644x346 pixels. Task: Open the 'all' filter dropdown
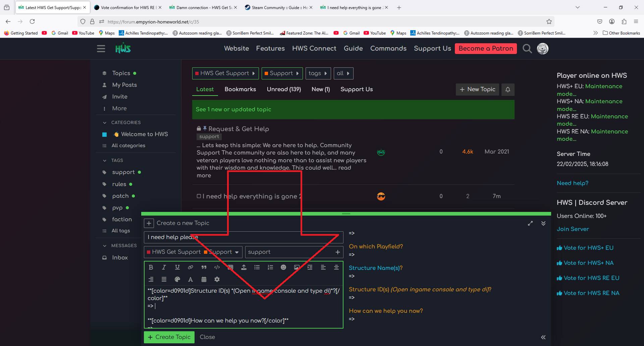click(x=343, y=73)
